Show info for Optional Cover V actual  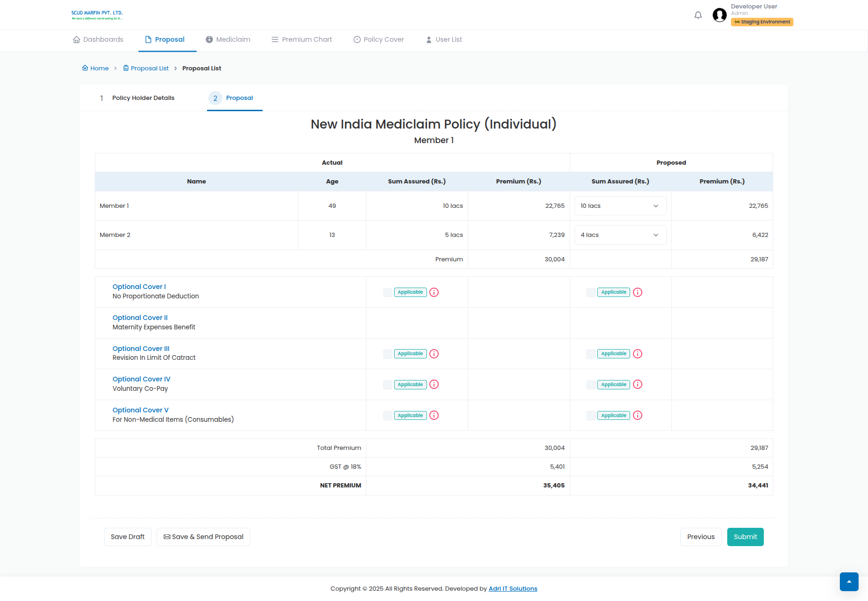click(x=434, y=415)
